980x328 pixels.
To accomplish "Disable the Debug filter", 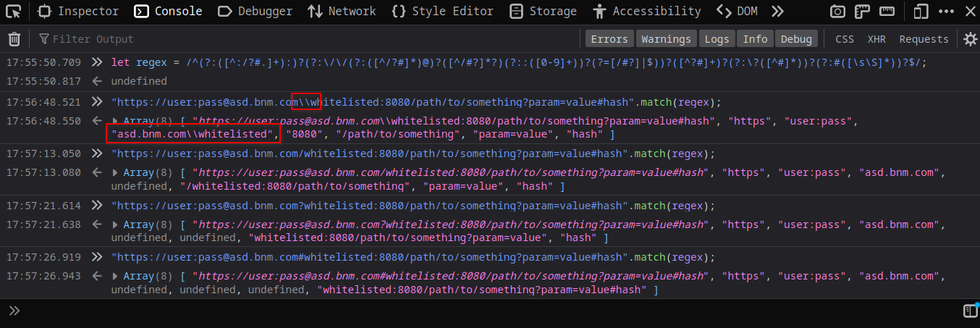I will [x=796, y=39].
